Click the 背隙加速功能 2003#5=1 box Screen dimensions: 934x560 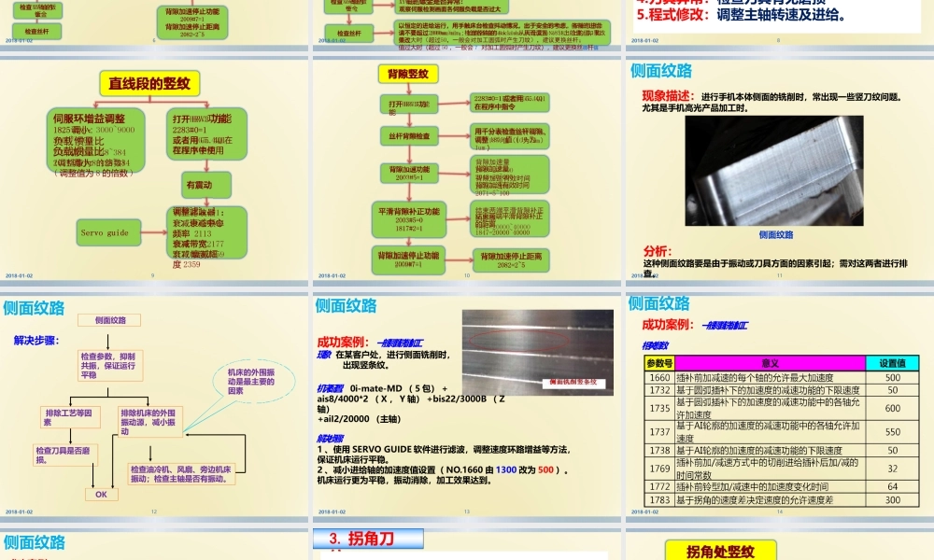[409, 174]
